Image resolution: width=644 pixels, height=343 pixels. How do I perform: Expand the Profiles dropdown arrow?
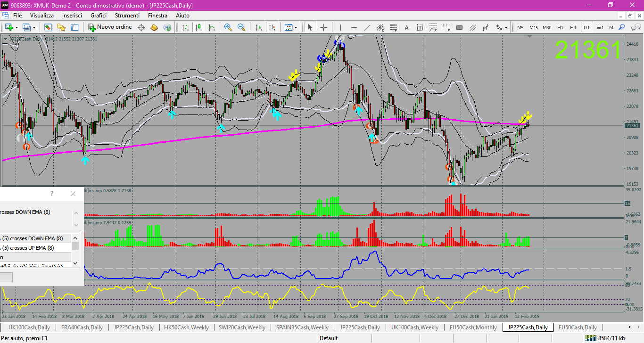(34, 27)
